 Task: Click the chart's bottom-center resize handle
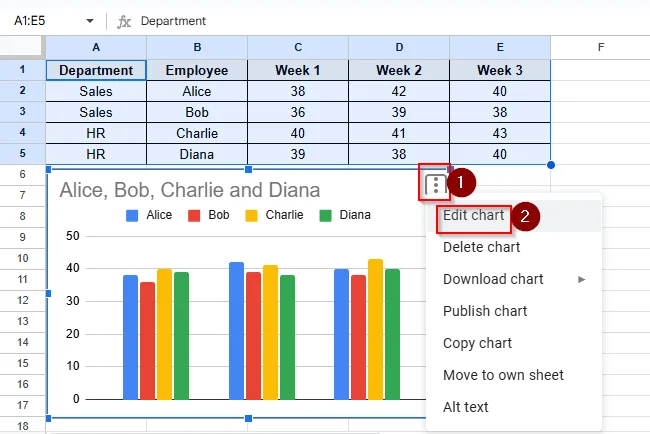[x=248, y=419]
